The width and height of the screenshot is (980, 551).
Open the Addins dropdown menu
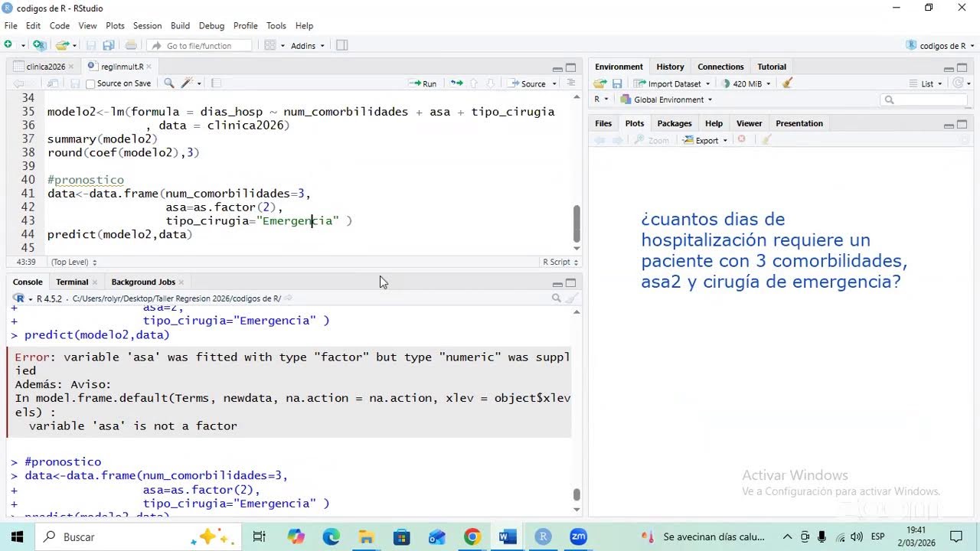[307, 45]
